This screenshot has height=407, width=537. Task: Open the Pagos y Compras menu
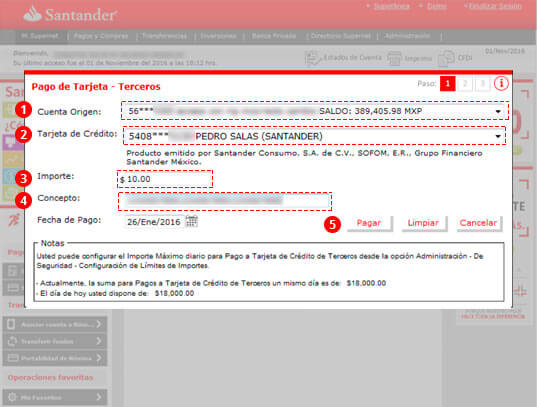101,36
